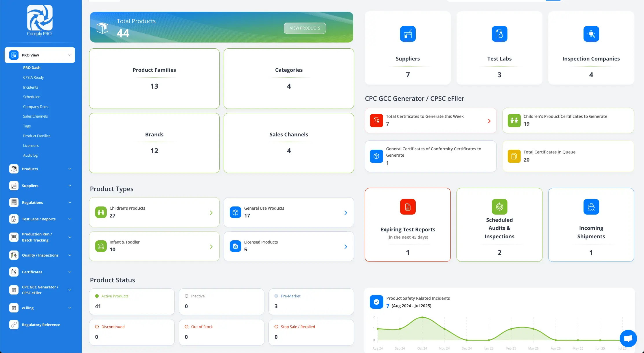This screenshot has height=353, width=644.
Task: Open CPSIA Ready in the sidebar
Action: pyautogui.click(x=33, y=77)
